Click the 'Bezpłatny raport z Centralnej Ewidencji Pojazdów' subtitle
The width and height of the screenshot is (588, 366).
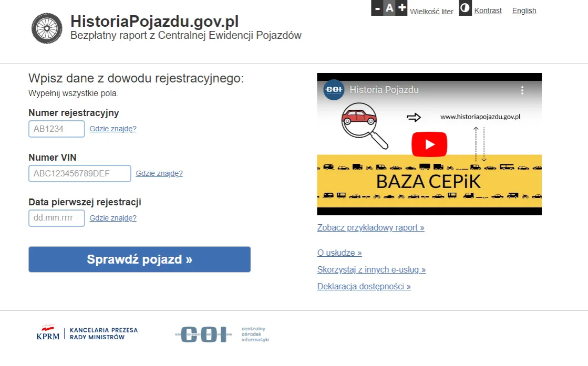[x=186, y=35]
